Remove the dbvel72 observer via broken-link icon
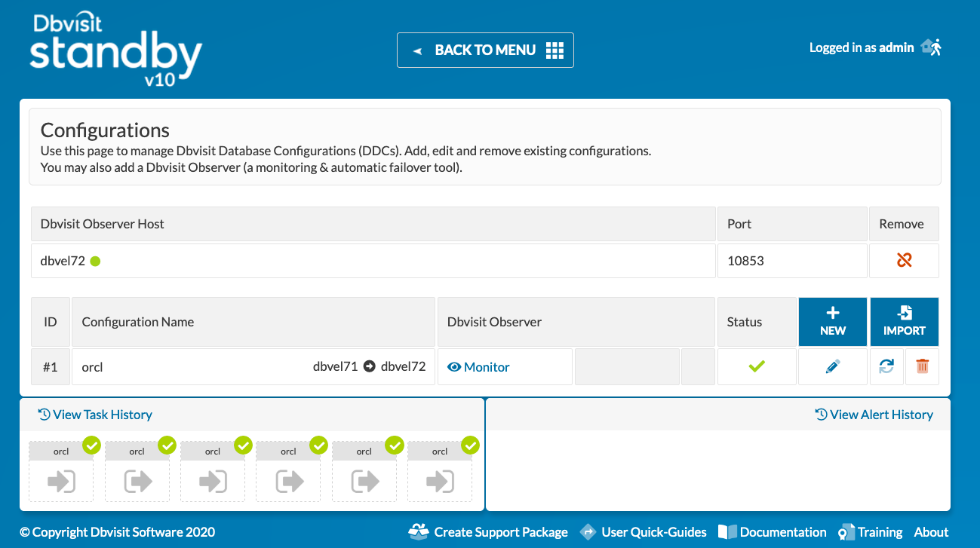Screen dimensions: 980x548 [904, 260]
